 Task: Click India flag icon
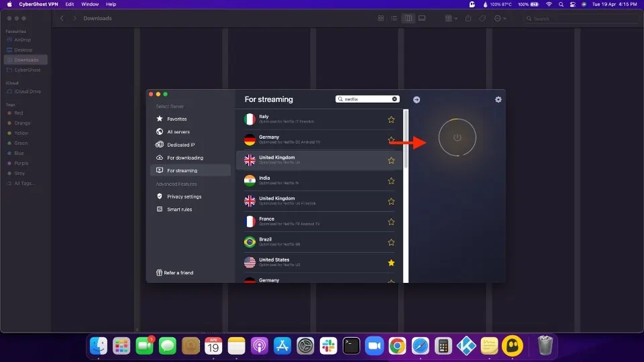pos(250,180)
